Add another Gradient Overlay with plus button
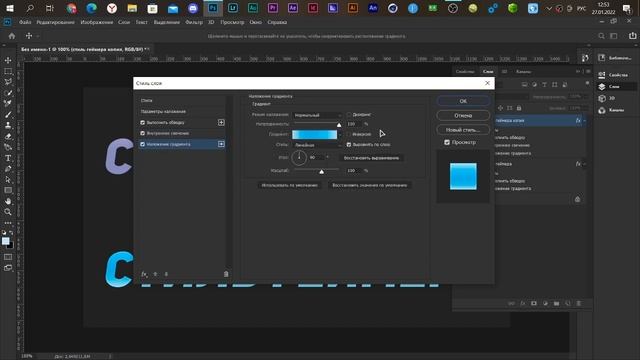The image size is (640, 360). click(x=221, y=144)
